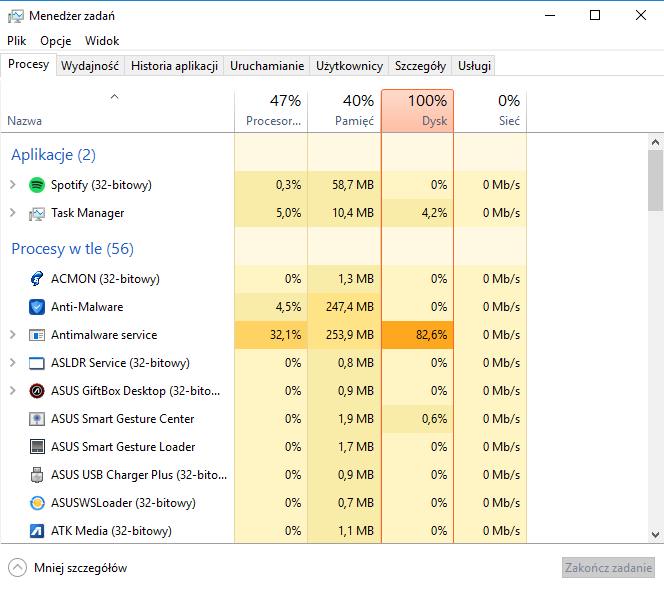Sort by the Nazwa column header
Viewport: 664px width, 589px height.
click(x=117, y=111)
